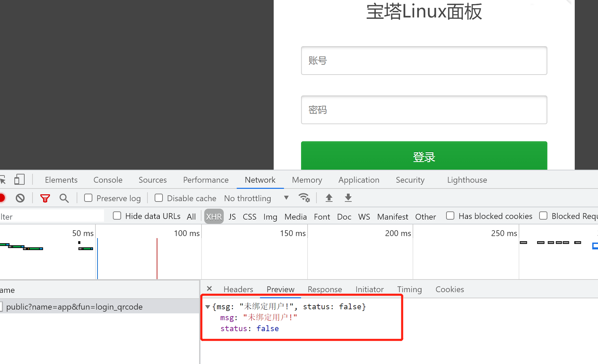Filter requests by Doc
The image size is (598, 364).
[x=344, y=217]
